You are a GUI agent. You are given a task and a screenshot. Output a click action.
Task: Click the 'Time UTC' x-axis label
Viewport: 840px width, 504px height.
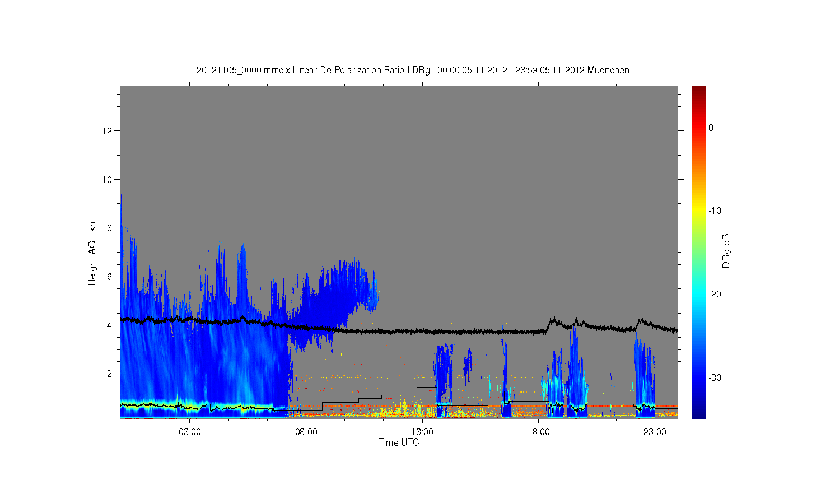point(399,442)
